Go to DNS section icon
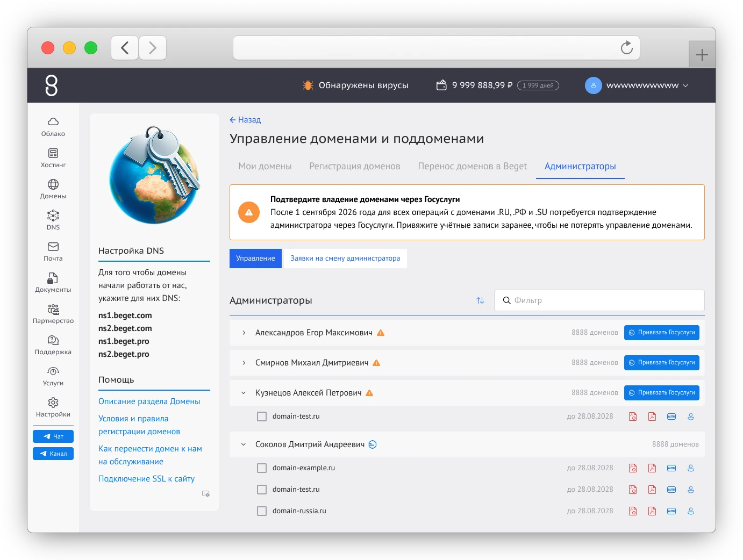Image resolution: width=743 pixels, height=560 pixels. point(53,216)
